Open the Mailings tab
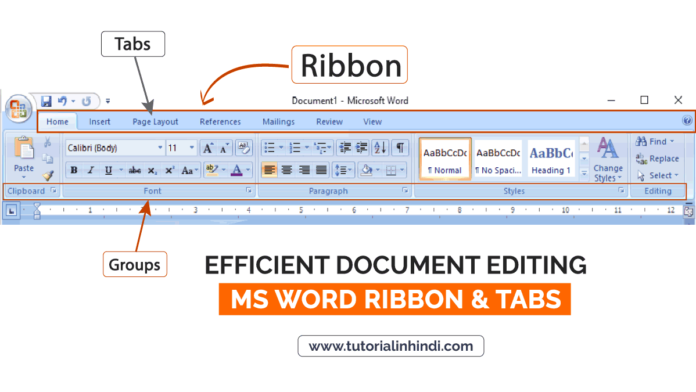The height and width of the screenshot is (392, 696). click(278, 122)
